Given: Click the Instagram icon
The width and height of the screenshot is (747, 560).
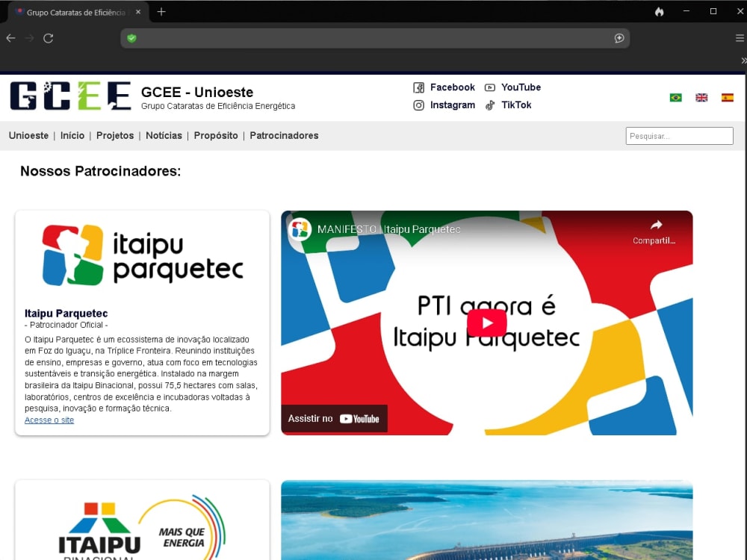Looking at the screenshot, I should tap(419, 105).
